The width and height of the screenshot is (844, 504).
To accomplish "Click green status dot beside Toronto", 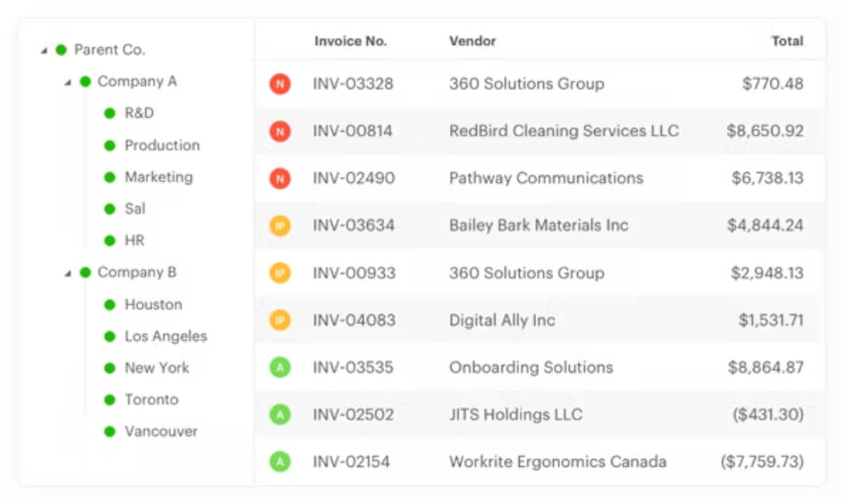I will point(110,399).
